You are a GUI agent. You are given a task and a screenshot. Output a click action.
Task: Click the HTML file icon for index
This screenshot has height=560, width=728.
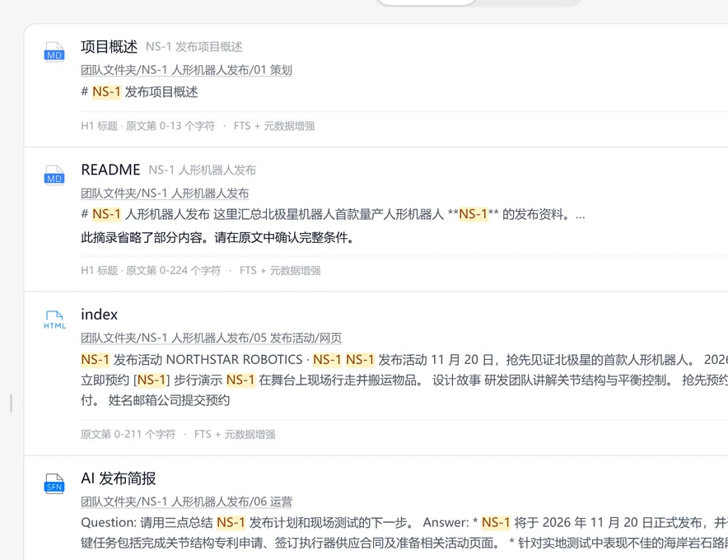pos(54,320)
